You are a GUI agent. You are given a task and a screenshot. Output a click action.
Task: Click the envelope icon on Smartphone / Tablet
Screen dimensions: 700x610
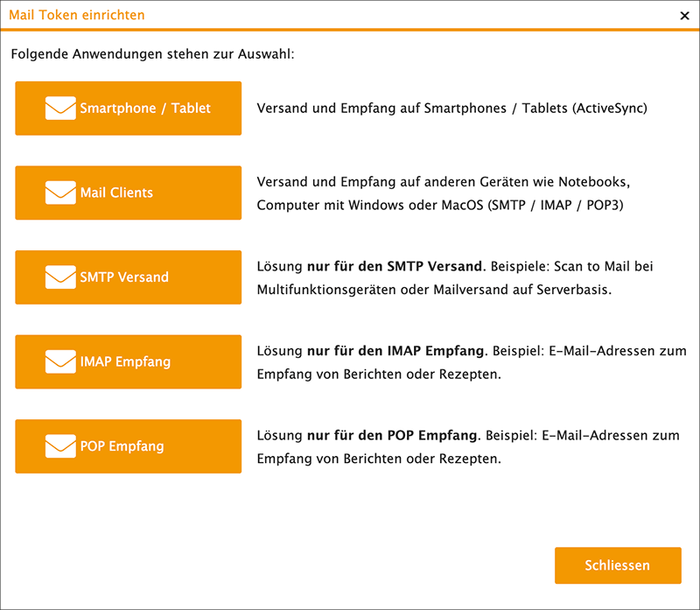(x=60, y=109)
